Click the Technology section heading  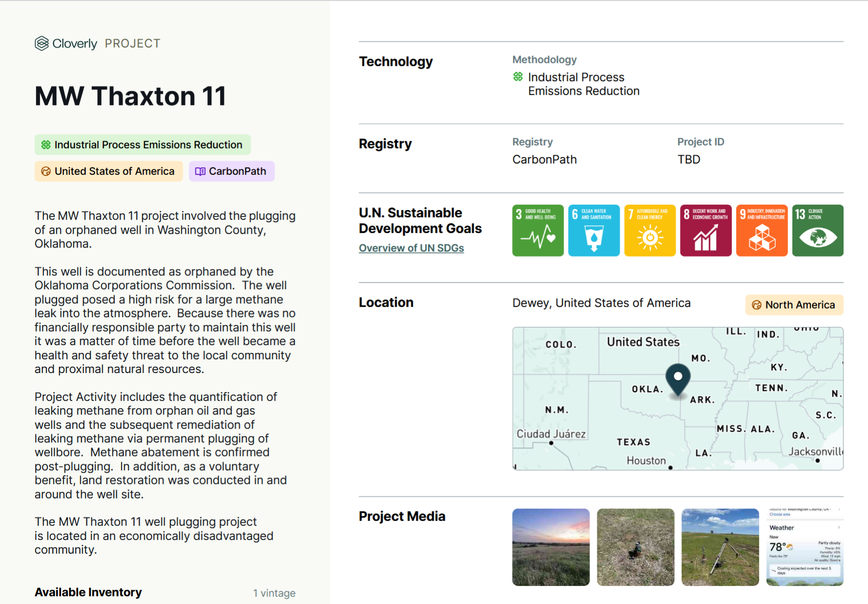396,62
